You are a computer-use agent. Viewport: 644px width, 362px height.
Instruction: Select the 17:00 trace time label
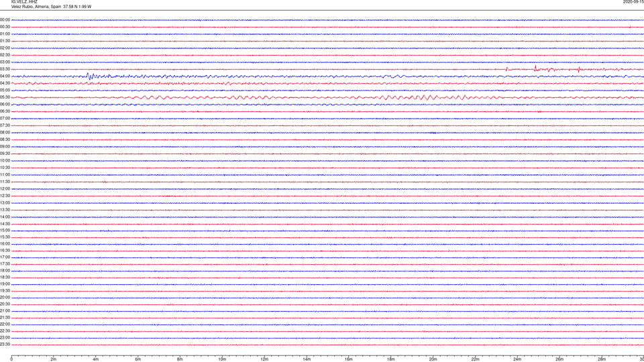5,257
